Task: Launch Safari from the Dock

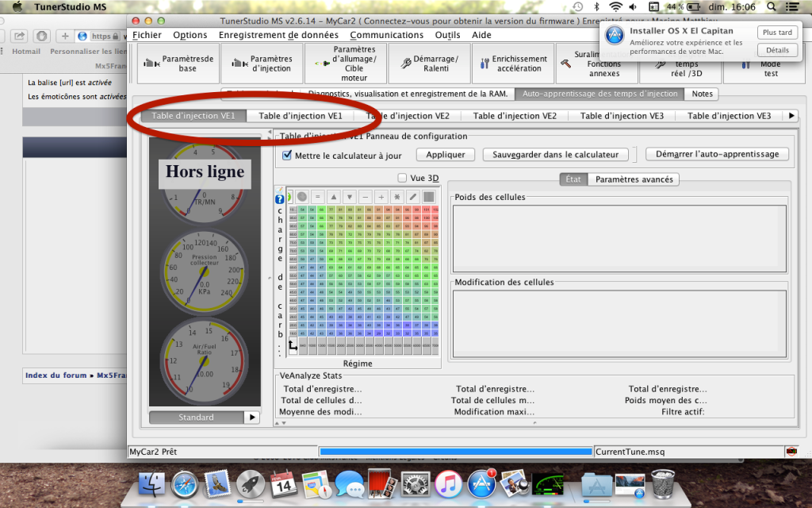Action: [185, 484]
